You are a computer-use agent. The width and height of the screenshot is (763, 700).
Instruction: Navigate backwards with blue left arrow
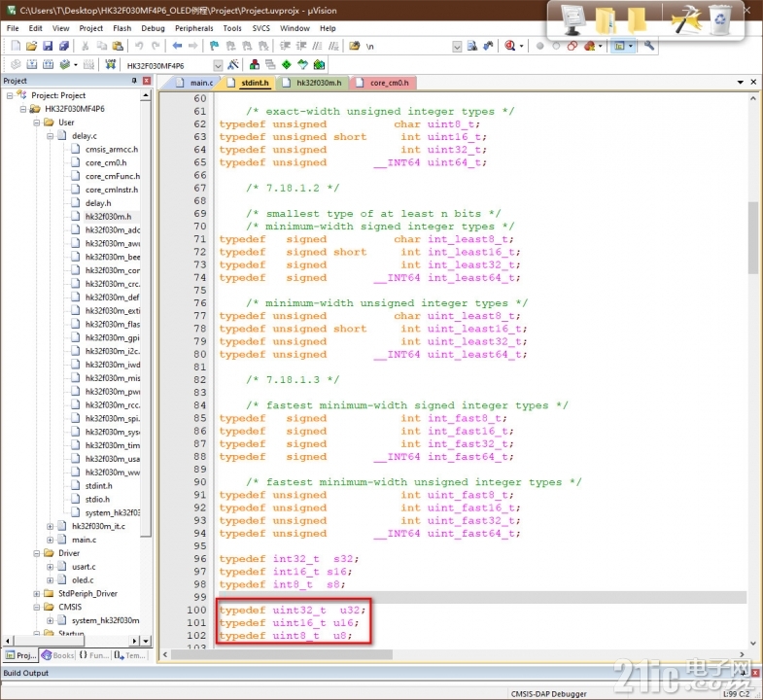coord(177,46)
